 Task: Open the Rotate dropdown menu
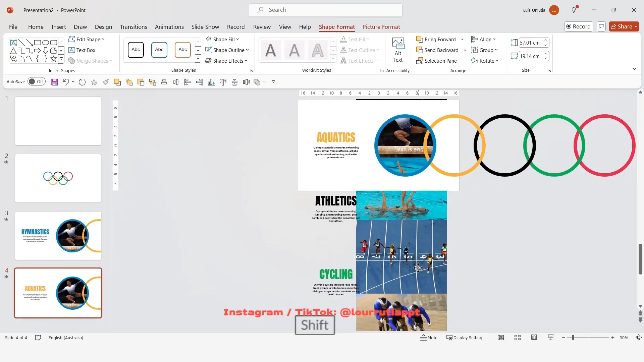click(485, 61)
